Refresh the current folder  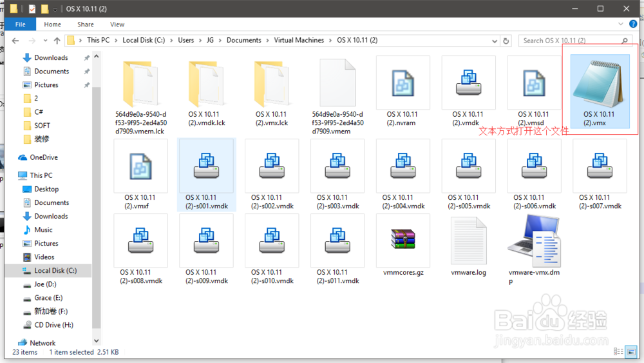coord(506,41)
